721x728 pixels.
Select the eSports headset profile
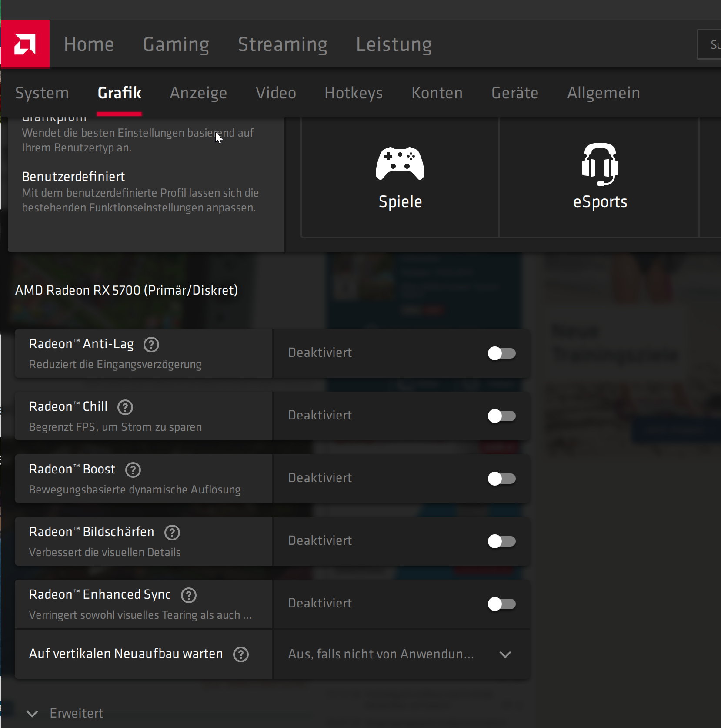coord(600,178)
